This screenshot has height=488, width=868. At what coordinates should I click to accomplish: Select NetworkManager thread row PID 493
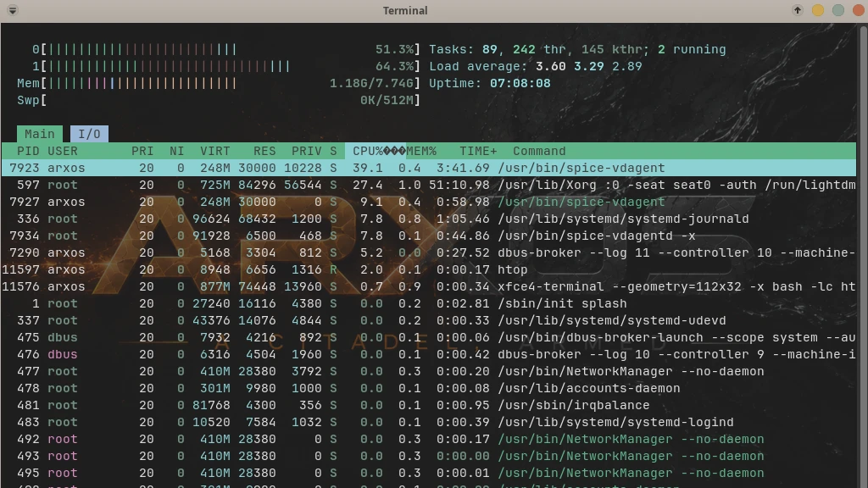(428, 456)
